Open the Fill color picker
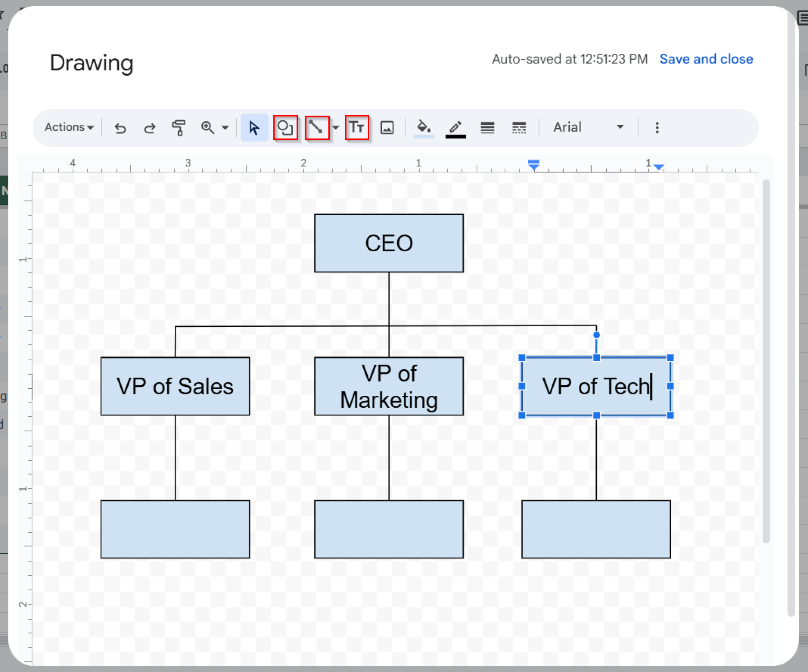Viewport: 808px width, 672px height. tap(423, 127)
